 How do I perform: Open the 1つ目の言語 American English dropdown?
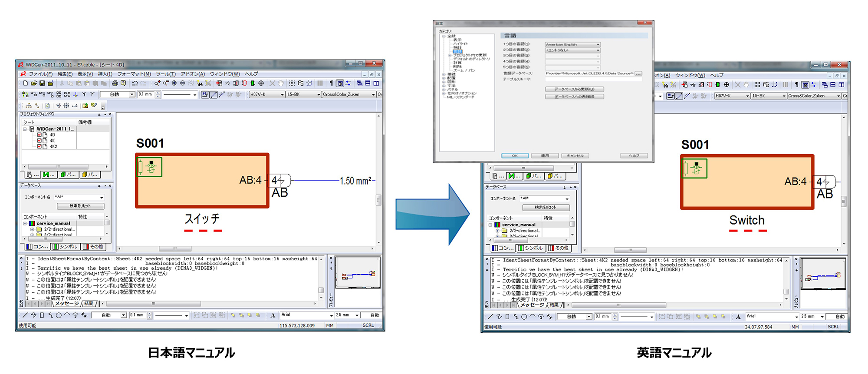pyautogui.click(x=573, y=44)
